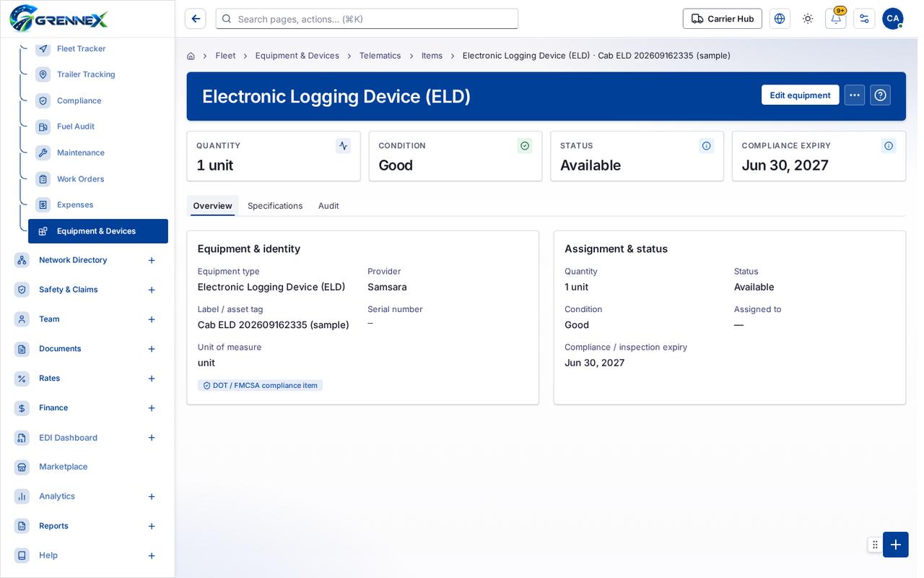Click Condition card checkmark icon
Screen dimensions: 924x578
[x=525, y=146]
